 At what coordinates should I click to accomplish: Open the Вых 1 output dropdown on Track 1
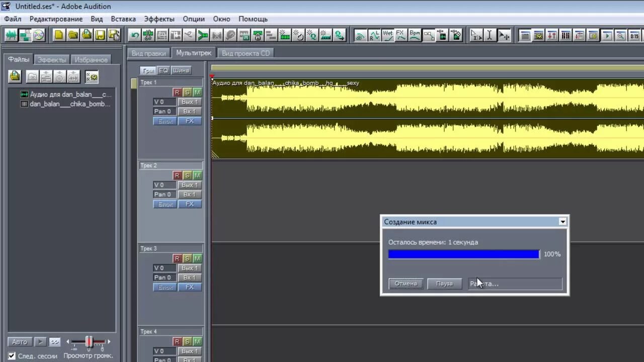tap(190, 102)
